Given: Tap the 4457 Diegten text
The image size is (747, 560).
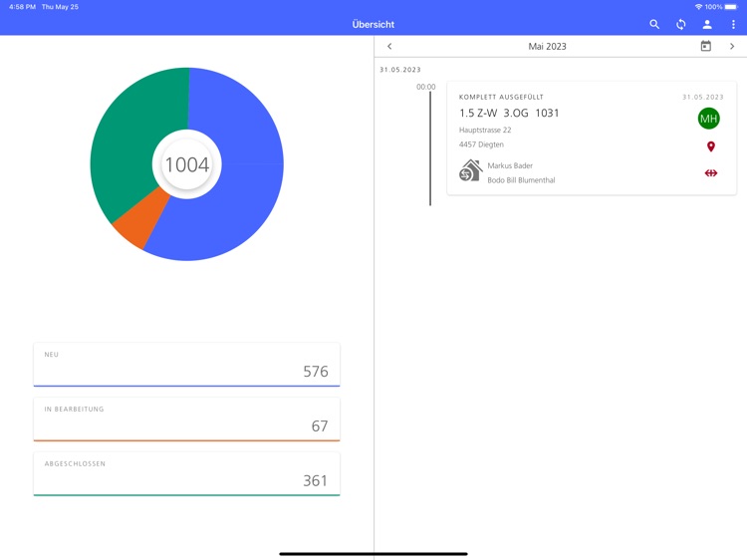Looking at the screenshot, I should pos(481,144).
